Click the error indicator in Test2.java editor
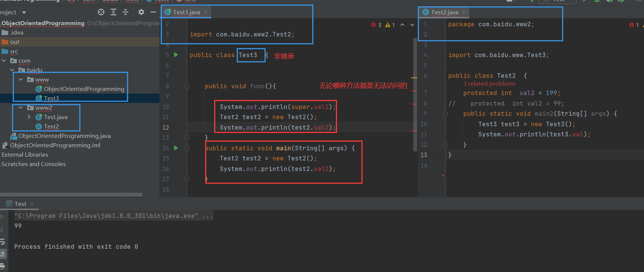The image size is (644, 272). (x=632, y=25)
